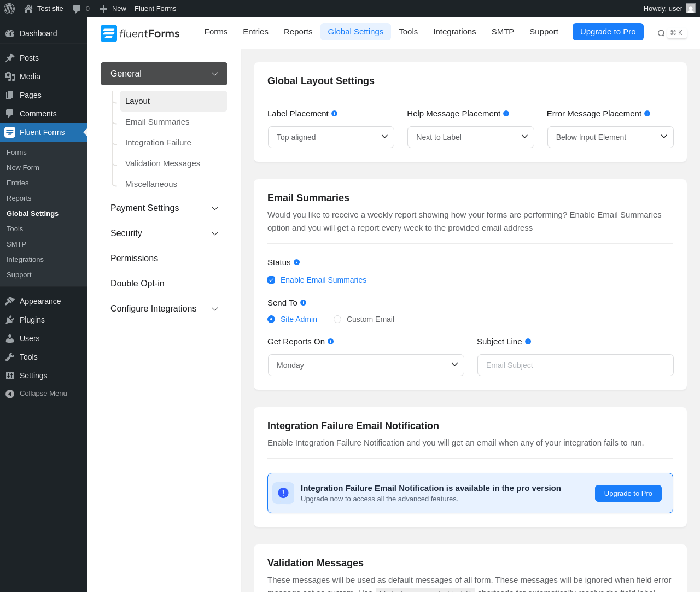
Task: Open the Label Placement dropdown
Action: pyautogui.click(x=331, y=137)
